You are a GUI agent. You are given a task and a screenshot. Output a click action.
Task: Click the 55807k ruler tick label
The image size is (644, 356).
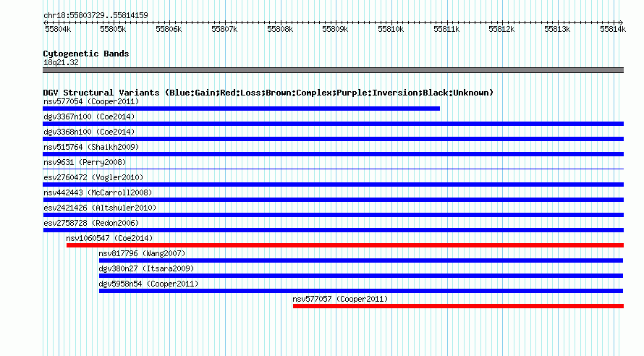click(x=224, y=29)
